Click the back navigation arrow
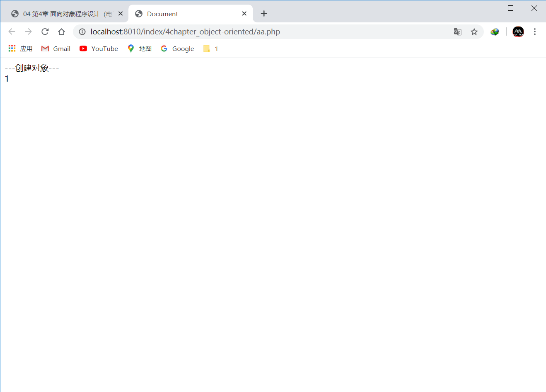This screenshot has height=392, width=546. [12, 31]
